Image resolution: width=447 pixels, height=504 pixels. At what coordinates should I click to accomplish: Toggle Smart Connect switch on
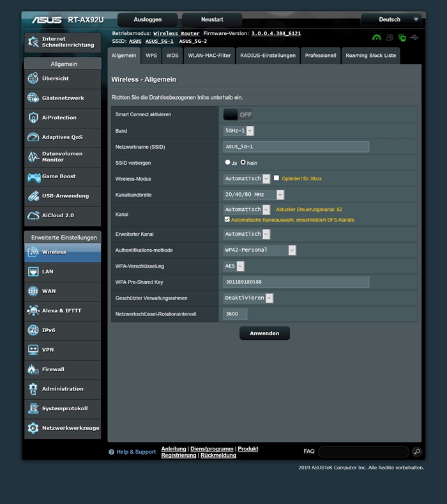[x=238, y=114]
